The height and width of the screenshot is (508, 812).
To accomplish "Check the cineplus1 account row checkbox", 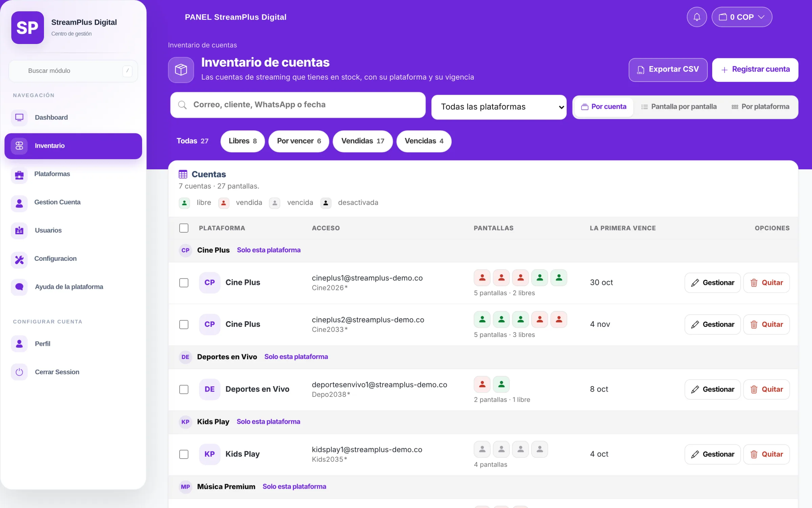I will pos(184,283).
